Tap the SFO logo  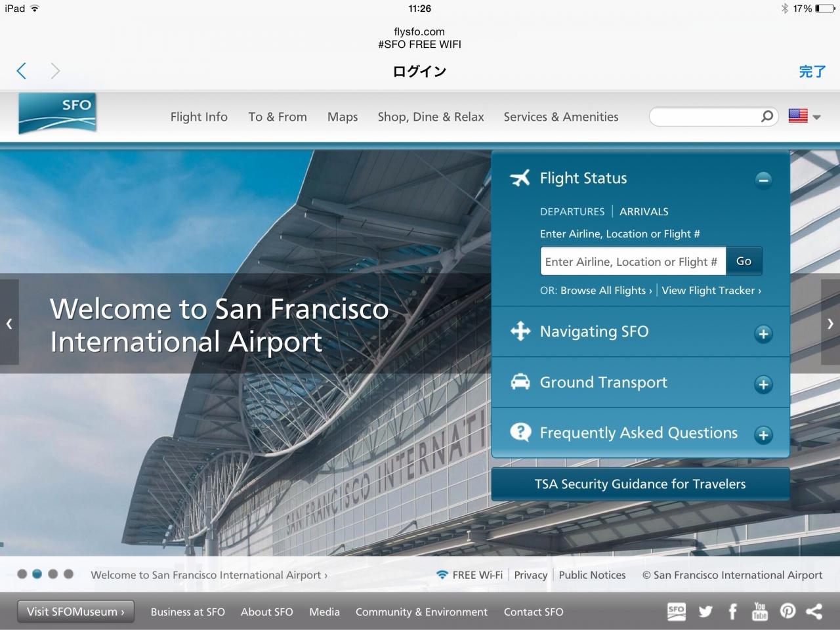58,114
